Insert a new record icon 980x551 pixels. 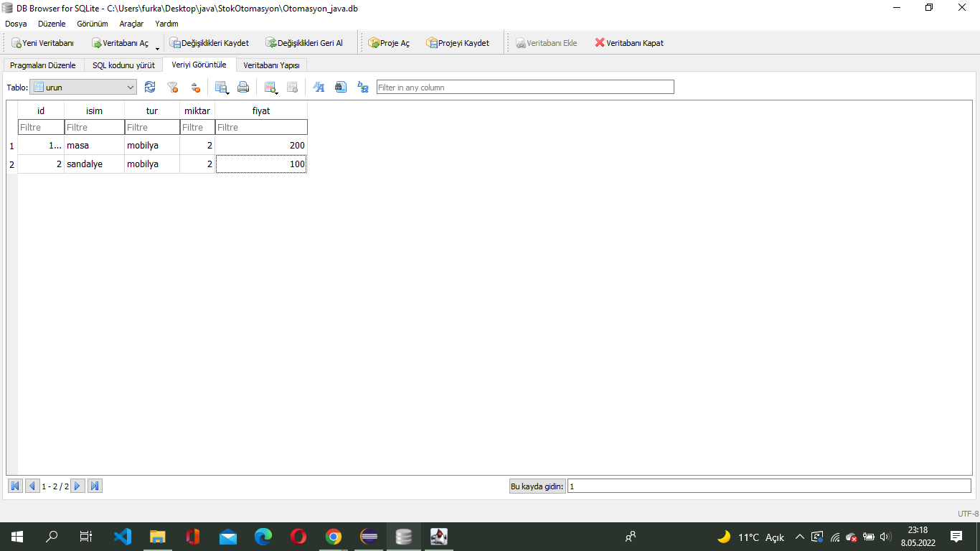coord(270,87)
